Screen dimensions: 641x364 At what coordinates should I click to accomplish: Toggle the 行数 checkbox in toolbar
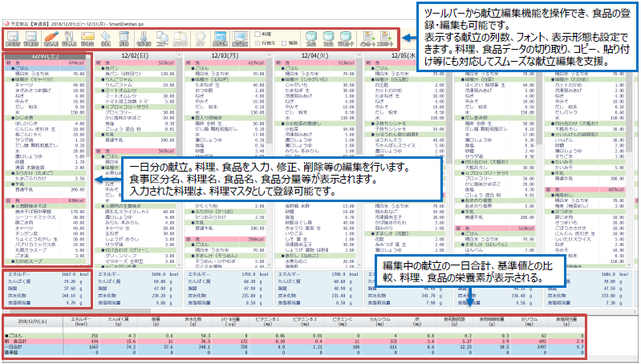click(x=258, y=42)
